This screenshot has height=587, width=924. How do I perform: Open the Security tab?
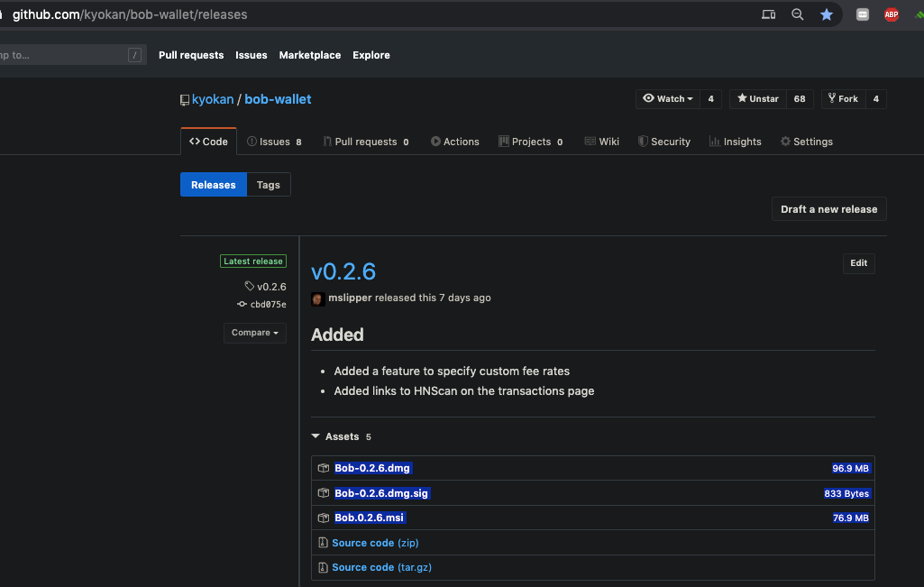664,142
